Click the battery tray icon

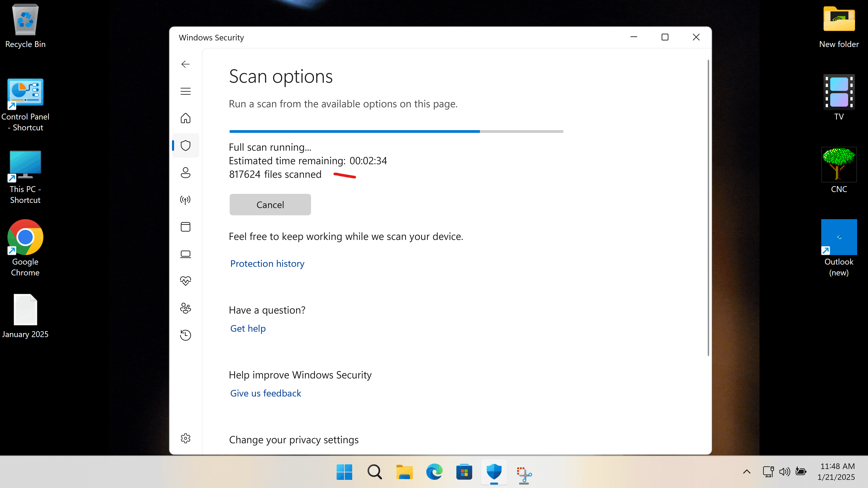pos(801,472)
